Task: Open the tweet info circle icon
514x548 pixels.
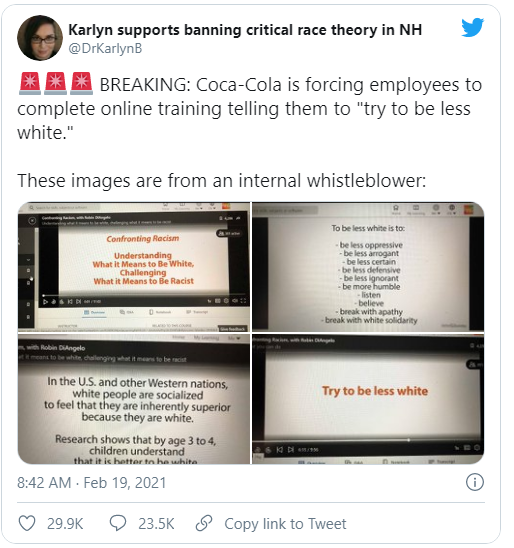Action: click(x=475, y=482)
